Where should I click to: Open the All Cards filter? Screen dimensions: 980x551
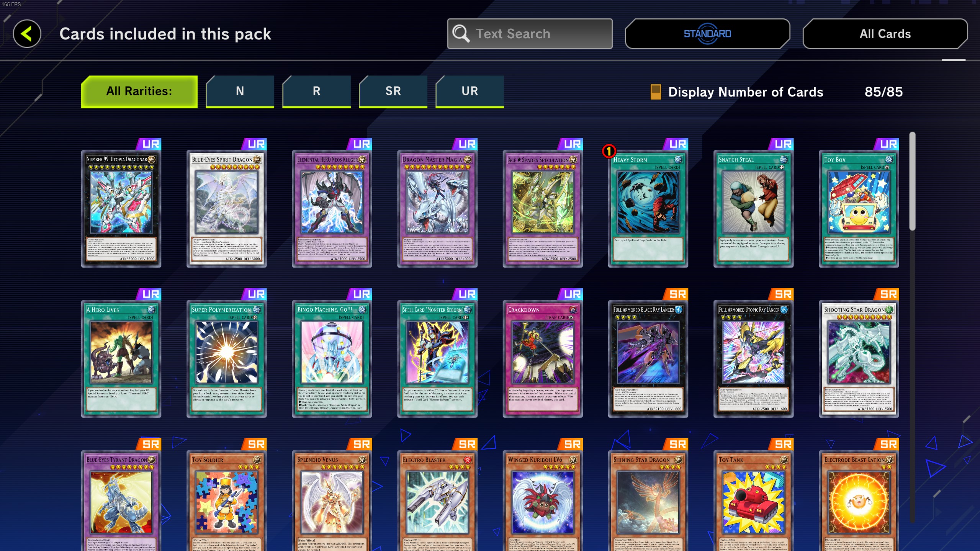pyautogui.click(x=885, y=34)
